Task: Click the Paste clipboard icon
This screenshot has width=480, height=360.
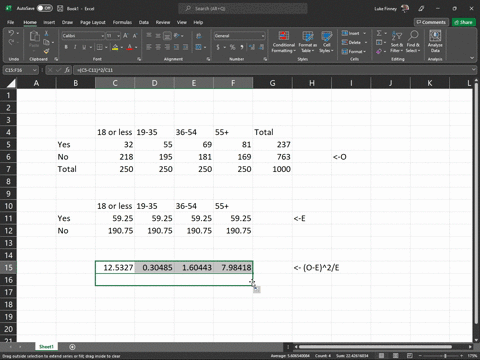Action: pos(34,36)
